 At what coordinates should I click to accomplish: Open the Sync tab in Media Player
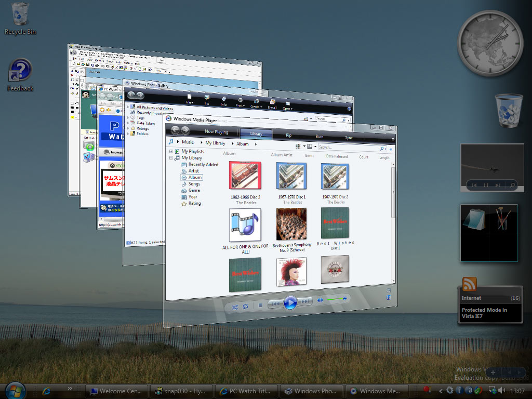349,138
